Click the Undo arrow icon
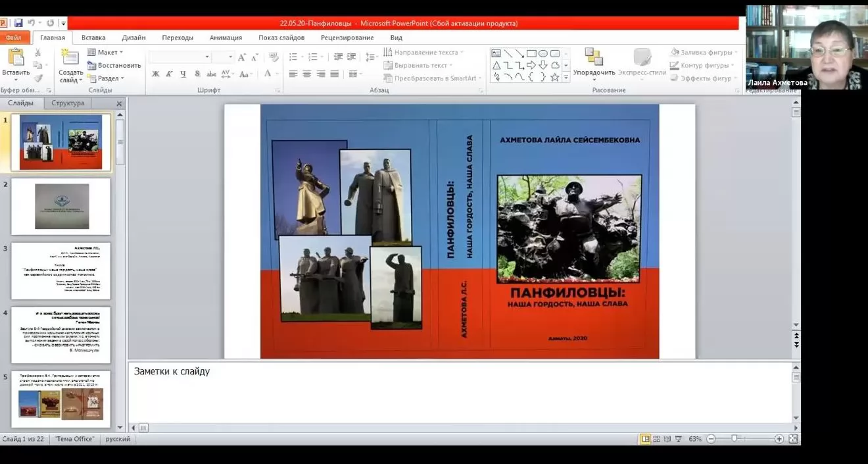868x464 pixels. pos(32,23)
